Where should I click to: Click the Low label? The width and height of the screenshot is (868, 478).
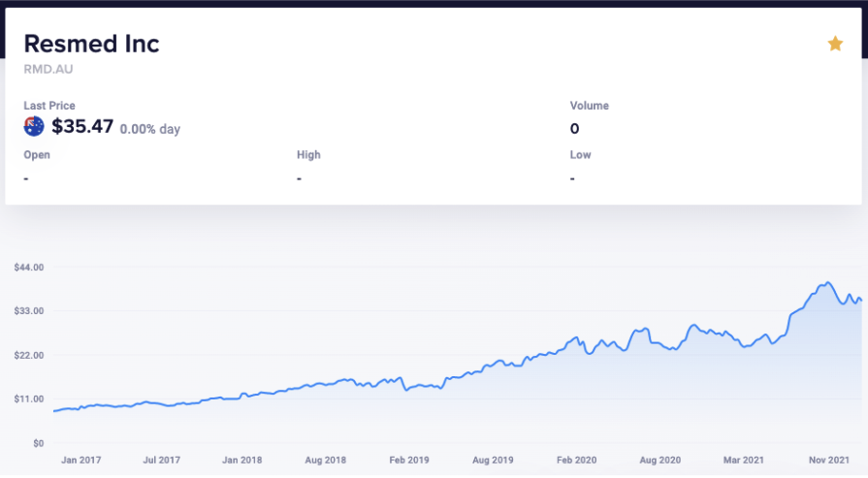[580, 155]
